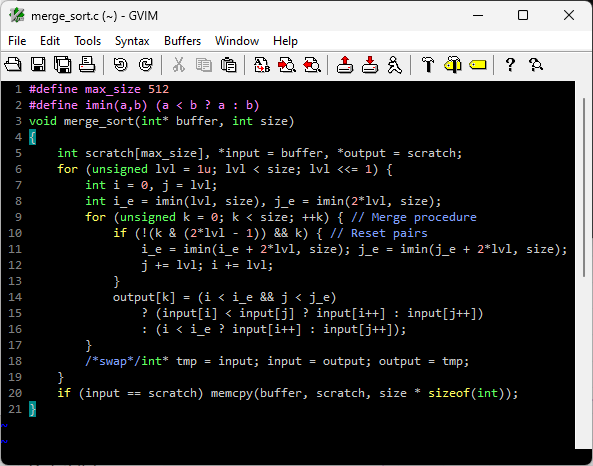Viewport: 593px width, 466px height.
Task: Undo the last change
Action: (x=121, y=64)
